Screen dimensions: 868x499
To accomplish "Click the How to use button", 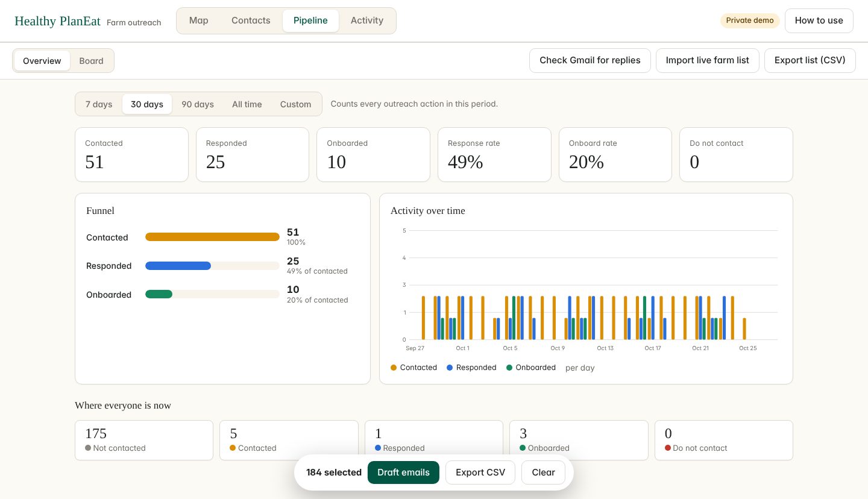I will click(819, 20).
